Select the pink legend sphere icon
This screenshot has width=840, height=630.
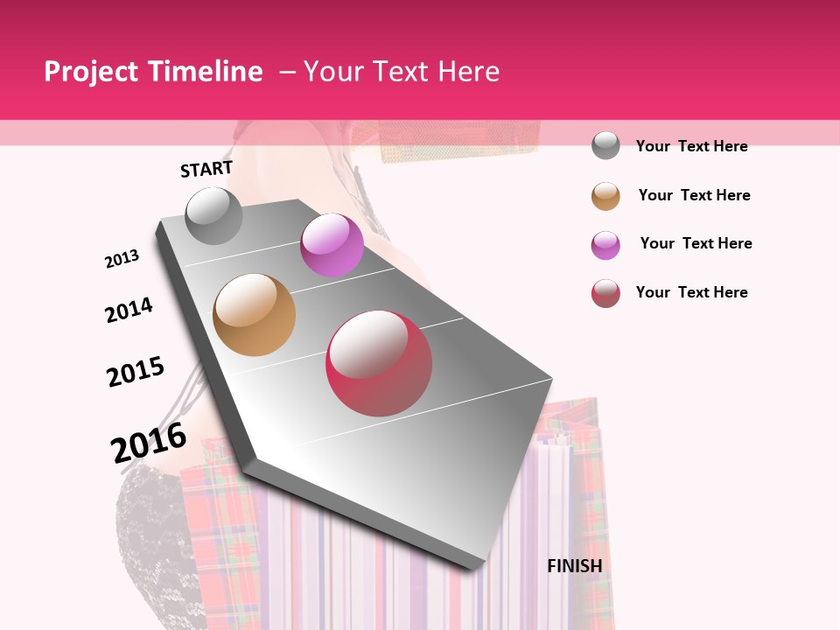(x=606, y=244)
